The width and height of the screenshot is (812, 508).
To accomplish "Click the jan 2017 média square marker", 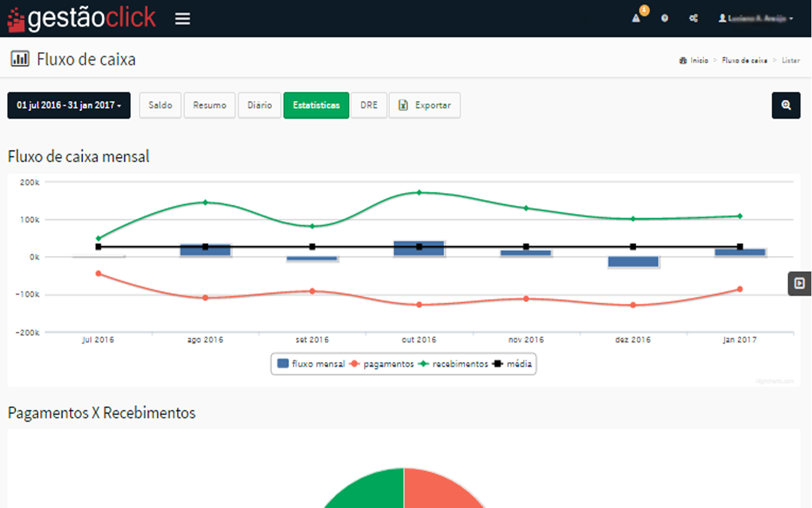I will (740, 246).
